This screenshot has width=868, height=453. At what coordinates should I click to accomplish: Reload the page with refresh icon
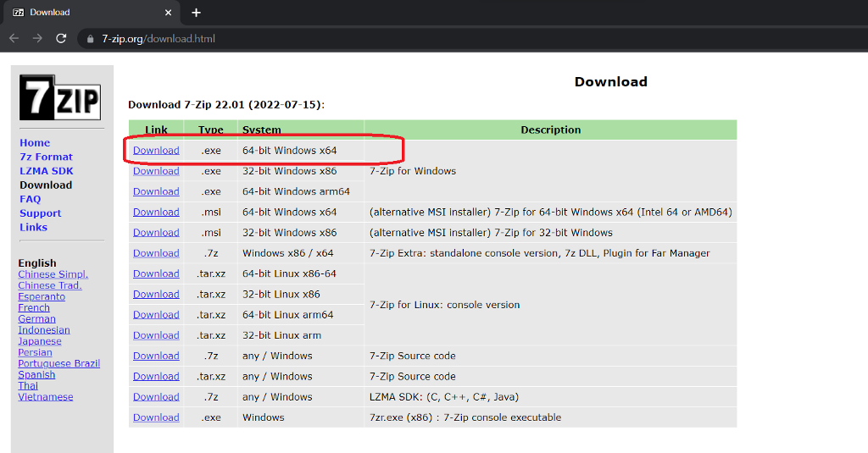pyautogui.click(x=61, y=38)
